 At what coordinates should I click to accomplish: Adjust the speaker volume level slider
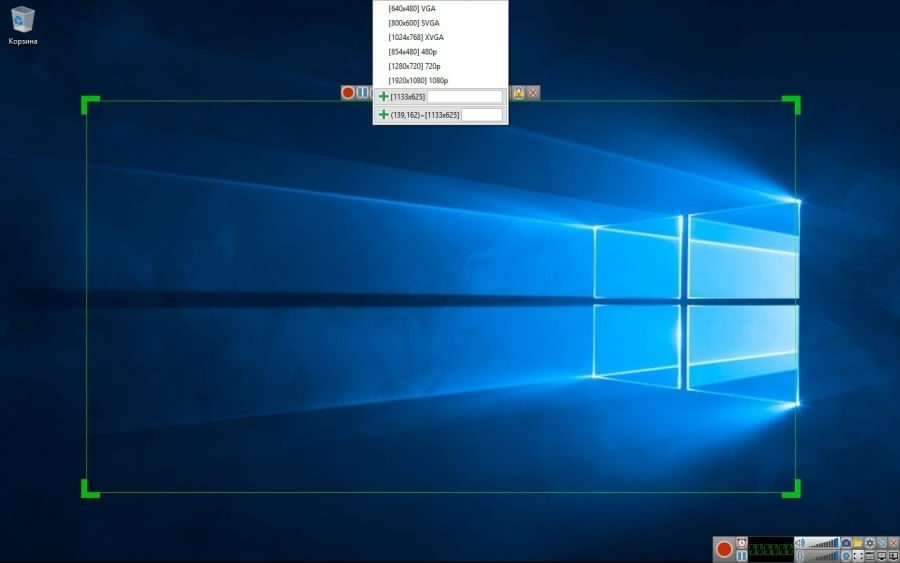[824, 543]
